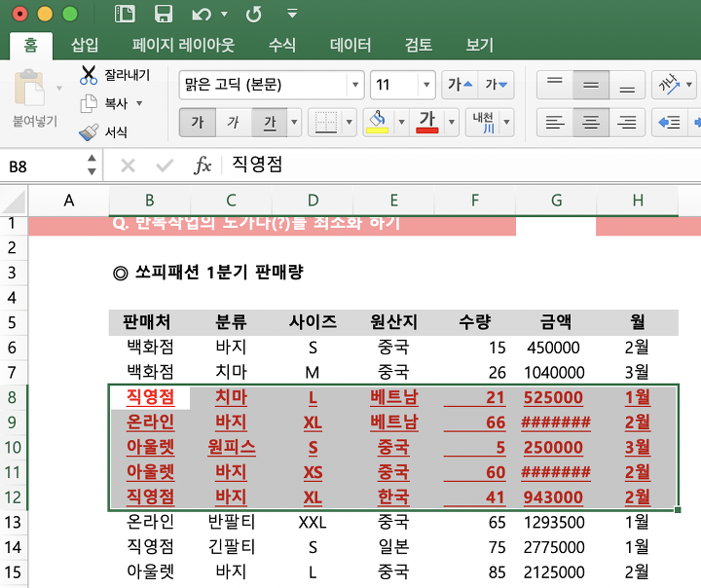
Task: Increase font size button
Action: (460, 85)
